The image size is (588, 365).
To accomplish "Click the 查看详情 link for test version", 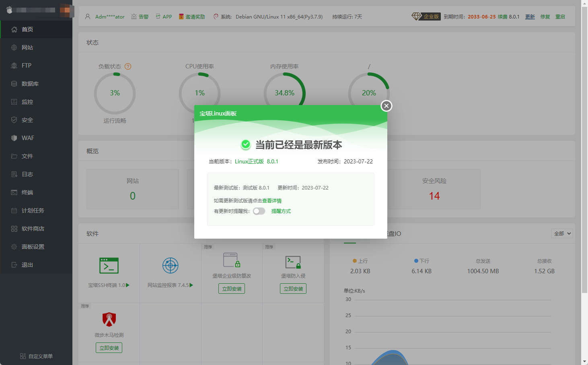I will [272, 201].
